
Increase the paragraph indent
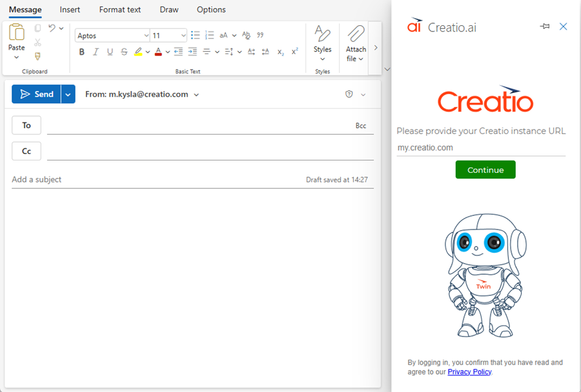click(192, 52)
